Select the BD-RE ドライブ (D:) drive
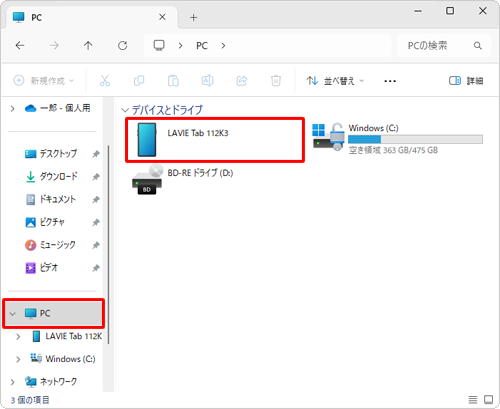The width and height of the screenshot is (500, 409). [182, 179]
